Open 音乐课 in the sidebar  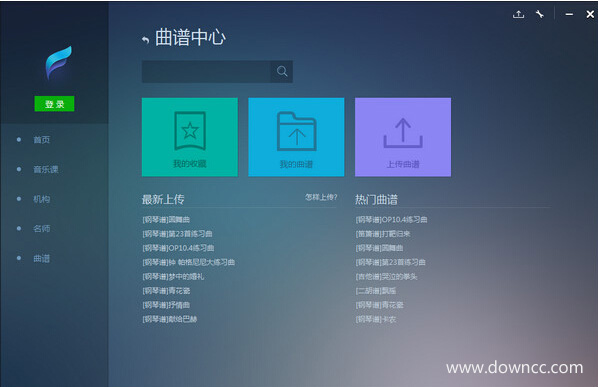click(46, 169)
